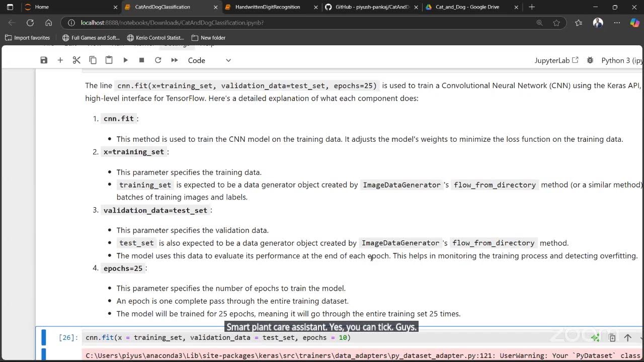This screenshot has width=644, height=362.
Task: Restart the kernel with the circular arrow icon
Action: pos(158,60)
